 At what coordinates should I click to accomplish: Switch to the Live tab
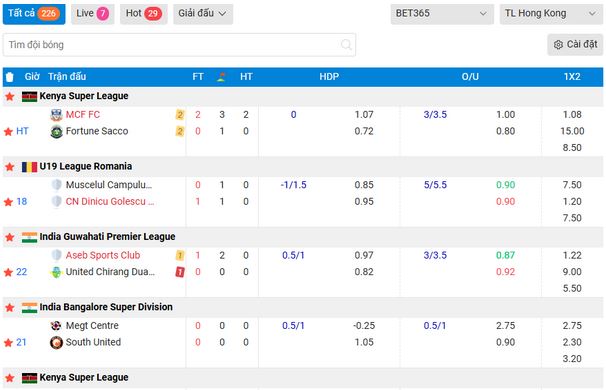(92, 14)
